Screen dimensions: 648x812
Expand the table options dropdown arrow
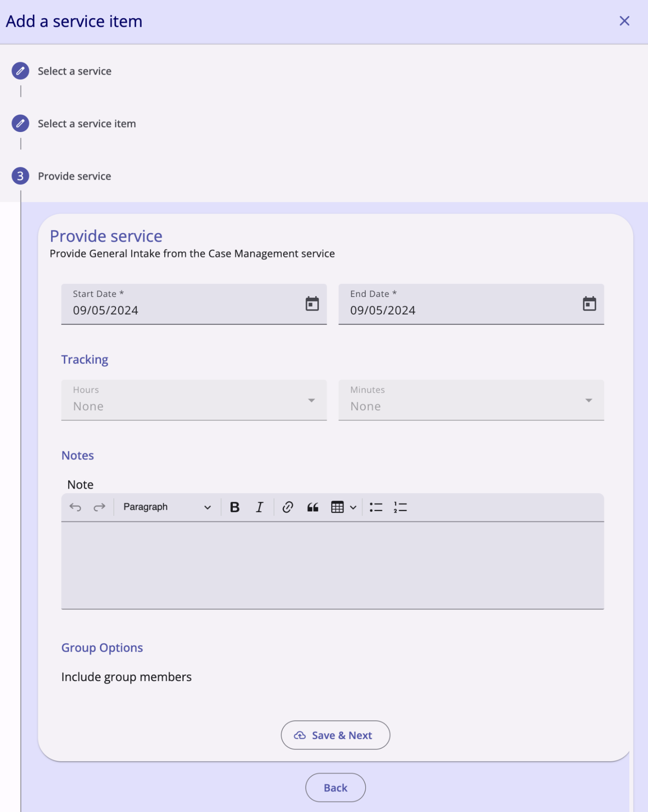click(353, 507)
